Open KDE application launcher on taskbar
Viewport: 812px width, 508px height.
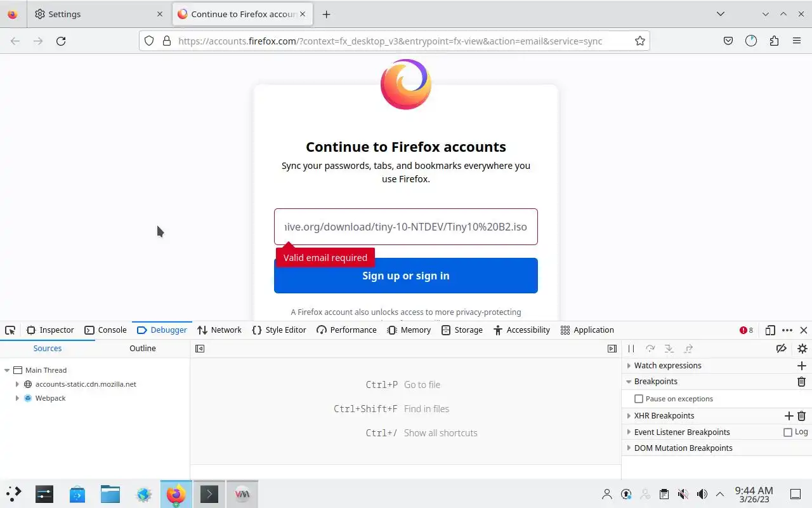click(x=14, y=494)
